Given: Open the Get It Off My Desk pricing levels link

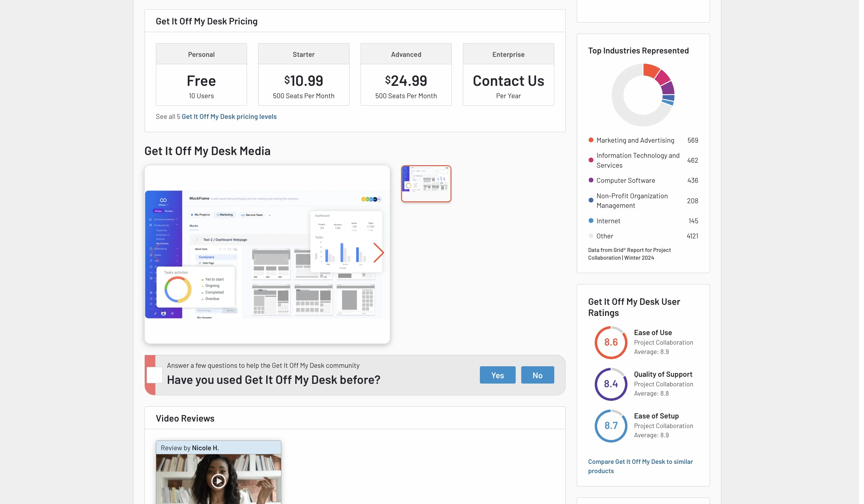Looking at the screenshot, I should click(229, 116).
